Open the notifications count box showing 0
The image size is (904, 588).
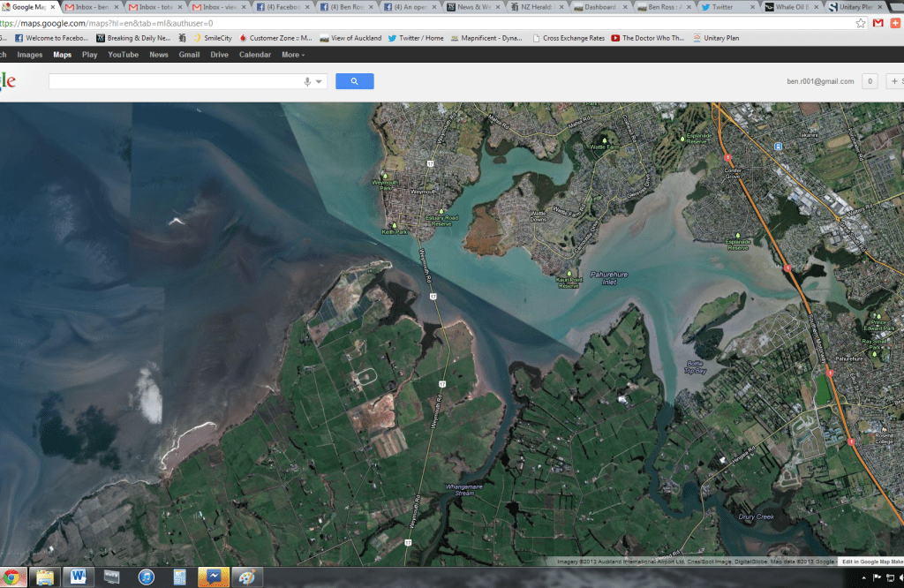point(870,81)
